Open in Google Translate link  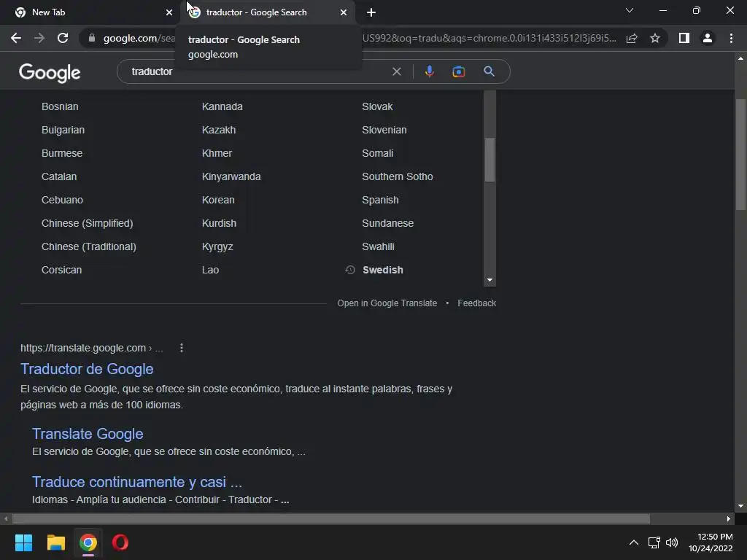387,303
